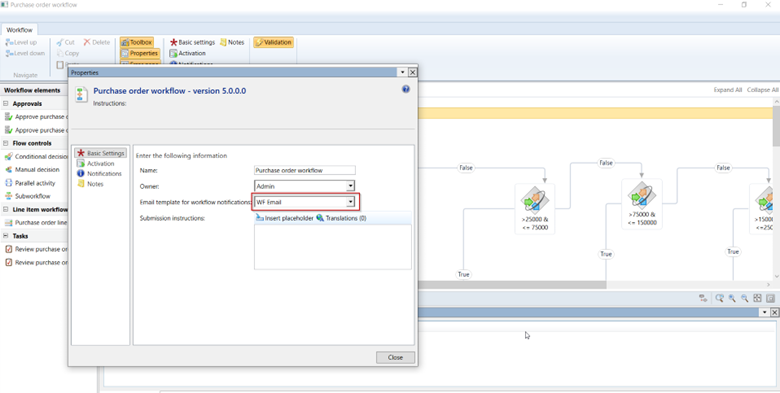Select Parallel activity element
The height and width of the screenshot is (393, 780).
(31, 183)
